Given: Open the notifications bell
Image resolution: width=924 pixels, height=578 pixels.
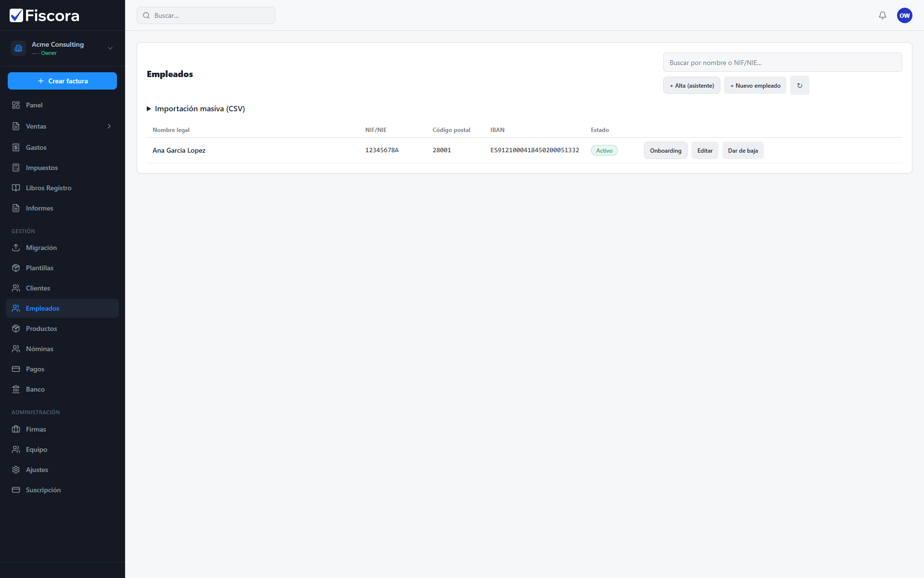Looking at the screenshot, I should click(x=882, y=15).
